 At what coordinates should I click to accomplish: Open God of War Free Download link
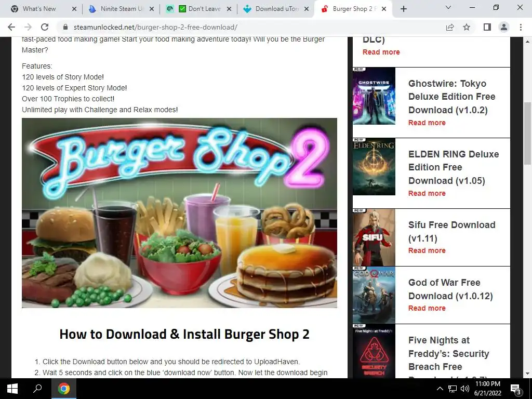pos(450,289)
